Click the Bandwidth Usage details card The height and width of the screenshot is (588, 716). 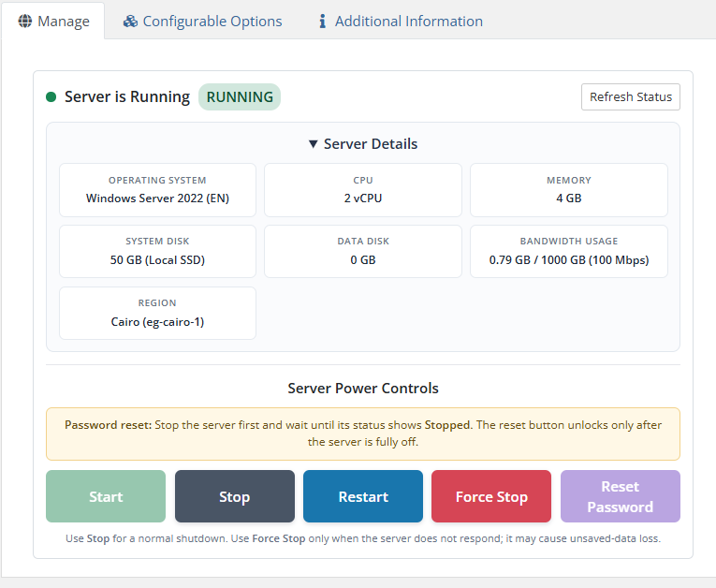coord(568,251)
